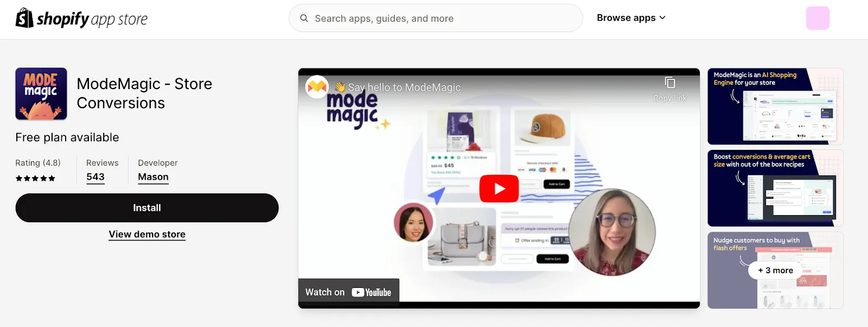868x327 pixels.
Task: Open the View demo store link
Action: pyautogui.click(x=147, y=234)
